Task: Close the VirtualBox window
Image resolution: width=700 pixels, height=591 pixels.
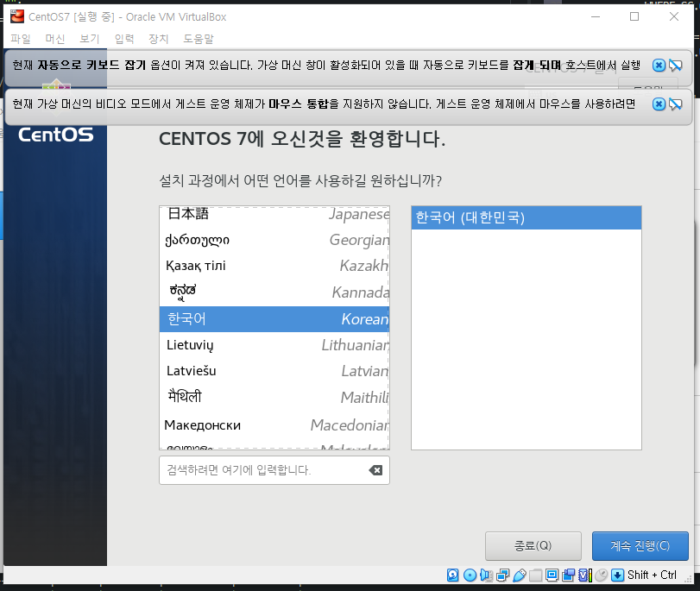Action: point(674,16)
